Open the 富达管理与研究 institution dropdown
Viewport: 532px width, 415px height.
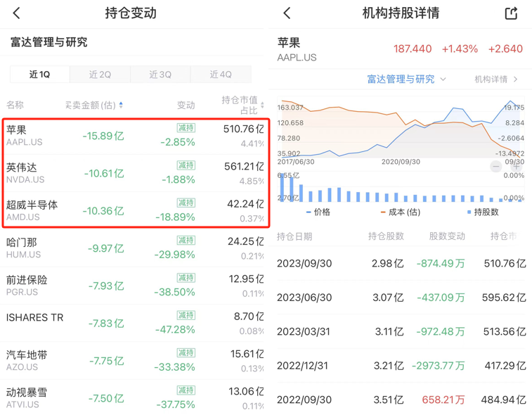point(406,79)
